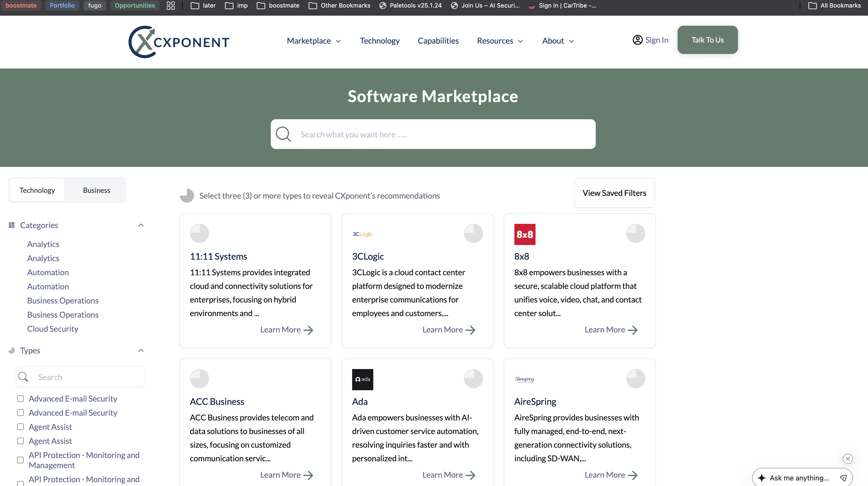Open the Technology navigation menu item
This screenshot has width=868, height=486.
point(380,41)
